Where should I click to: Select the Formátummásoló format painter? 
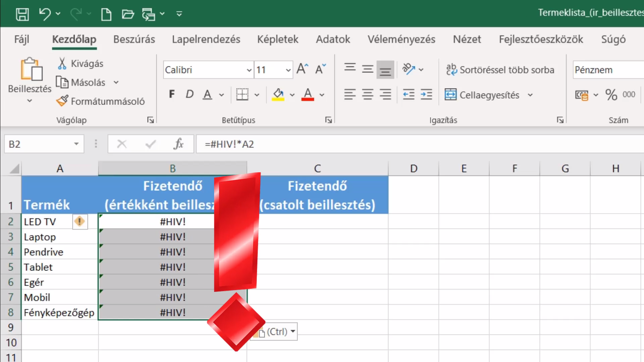click(101, 101)
